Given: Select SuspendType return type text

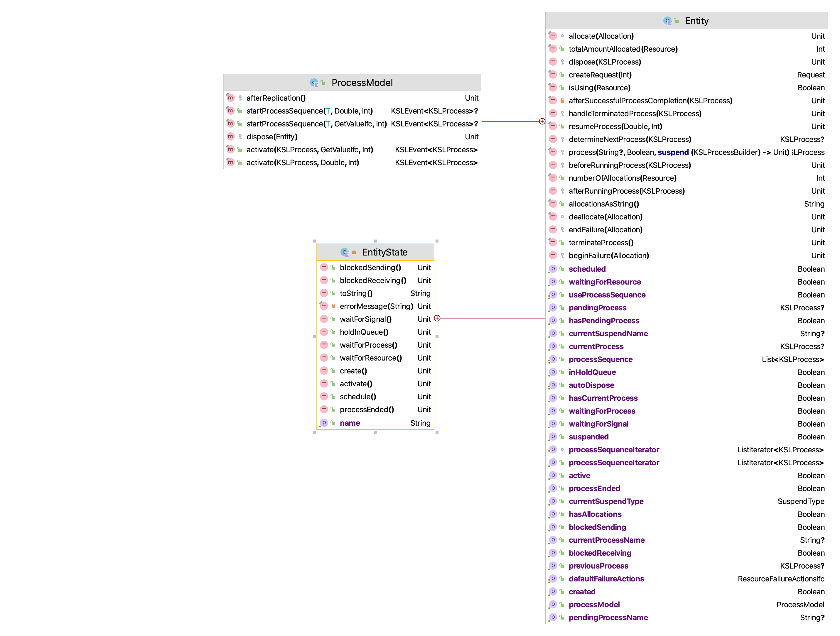Looking at the screenshot, I should [801, 501].
